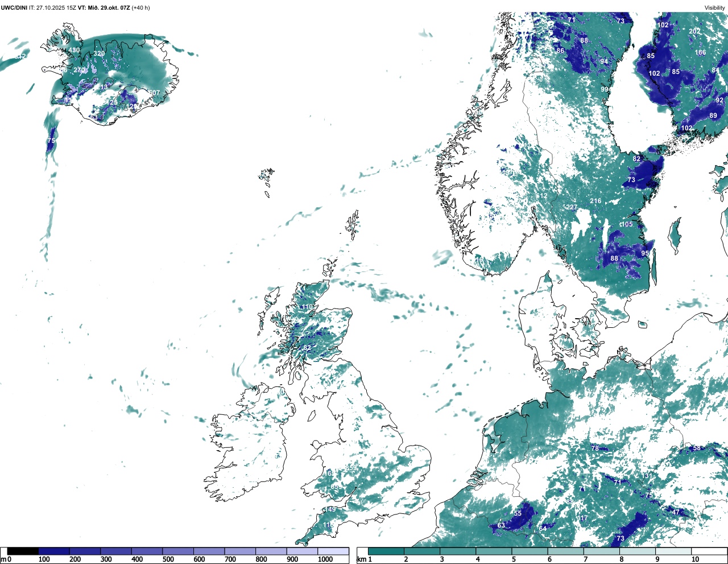The image size is (728, 564).
Task: Click the '116' value over Cornwall
Action: (x=329, y=525)
